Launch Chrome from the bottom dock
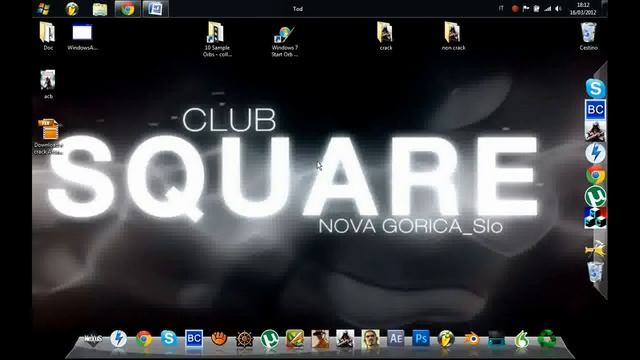The width and height of the screenshot is (640, 360). 144,339
